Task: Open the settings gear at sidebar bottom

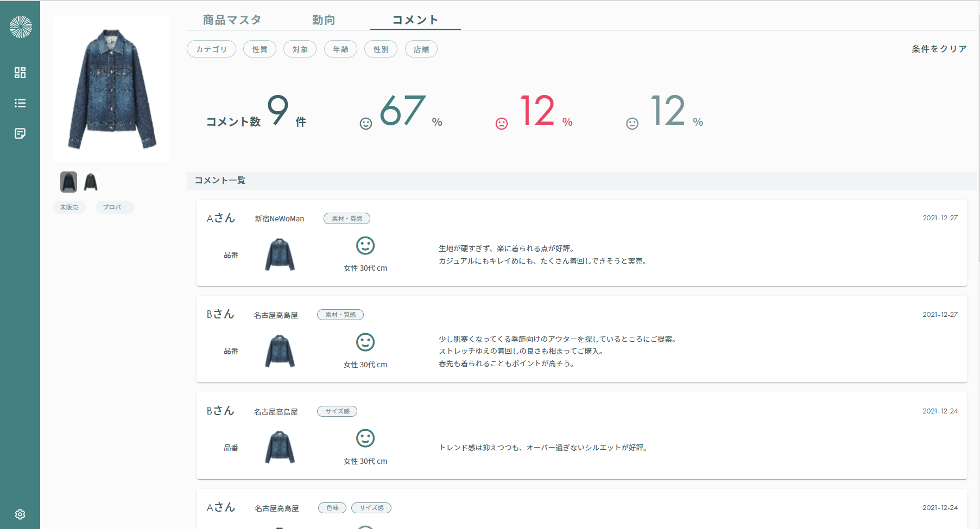Action: coord(20,514)
